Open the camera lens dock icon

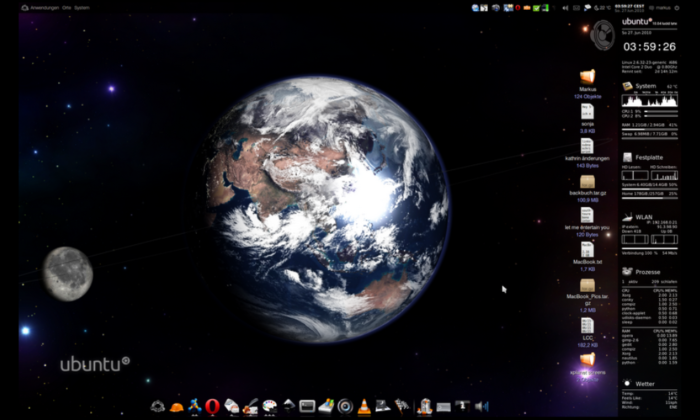point(345,407)
